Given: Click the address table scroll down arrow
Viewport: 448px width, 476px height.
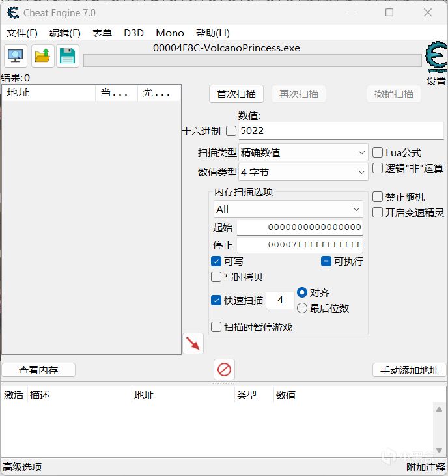Looking at the screenshot, I should point(439,450).
